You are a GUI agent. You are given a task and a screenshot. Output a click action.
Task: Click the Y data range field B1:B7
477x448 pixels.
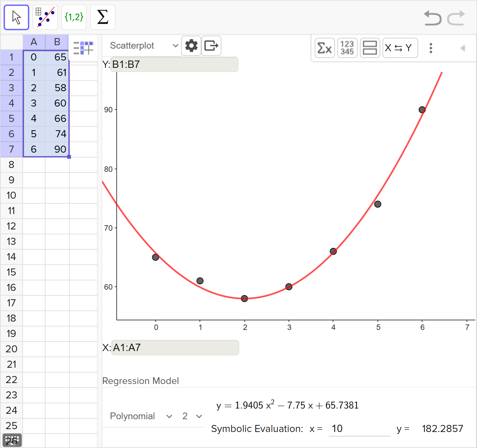point(174,64)
